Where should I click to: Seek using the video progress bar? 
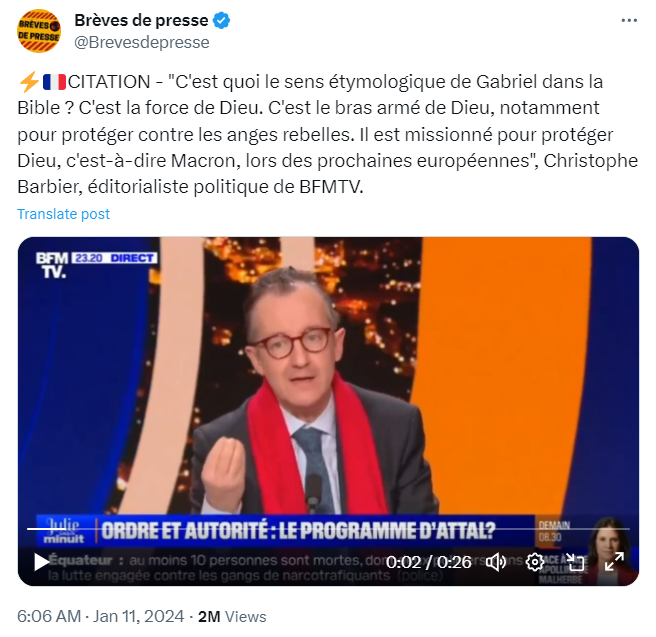point(328,529)
